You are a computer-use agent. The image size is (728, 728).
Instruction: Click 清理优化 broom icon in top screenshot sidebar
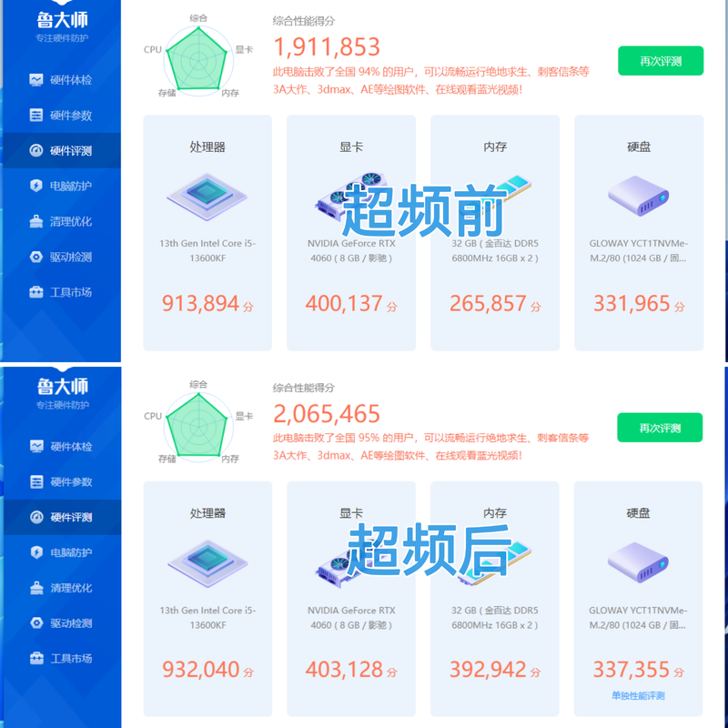tap(35, 221)
